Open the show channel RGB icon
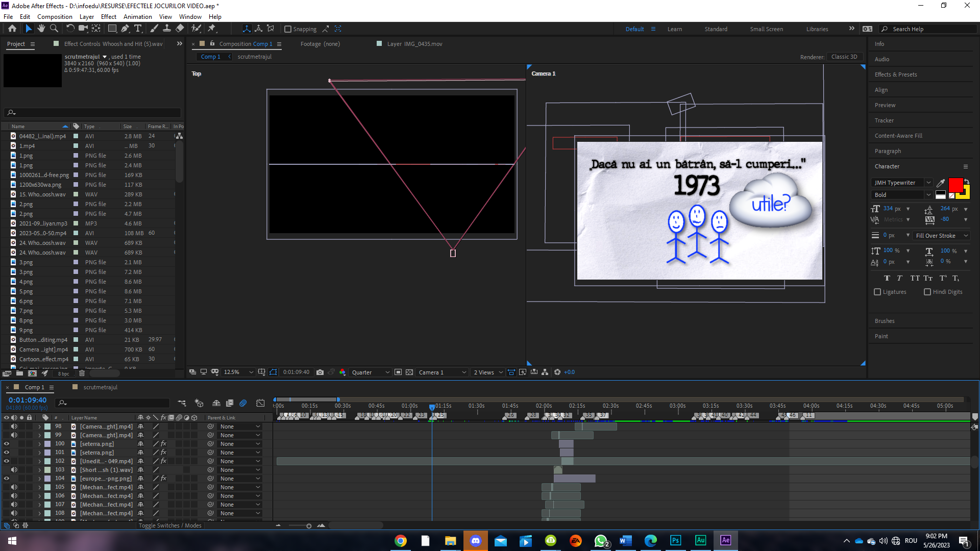 (342, 372)
